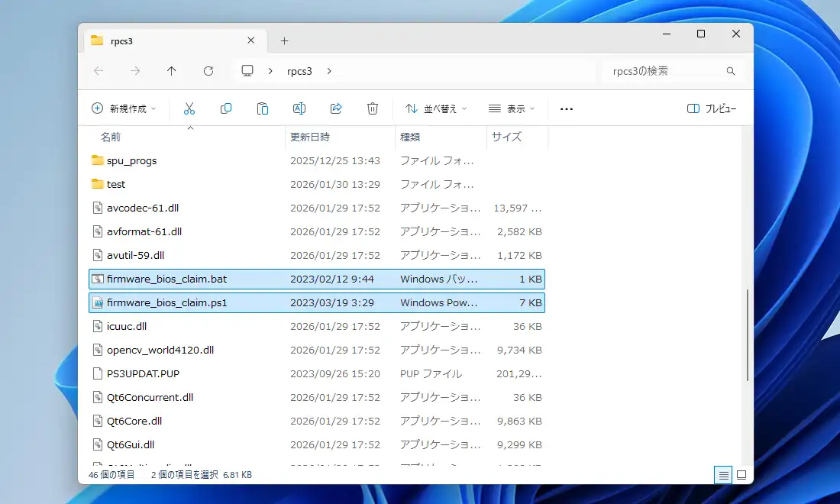Refresh the rpcs3 folder view
840x504 pixels.
[x=208, y=71]
